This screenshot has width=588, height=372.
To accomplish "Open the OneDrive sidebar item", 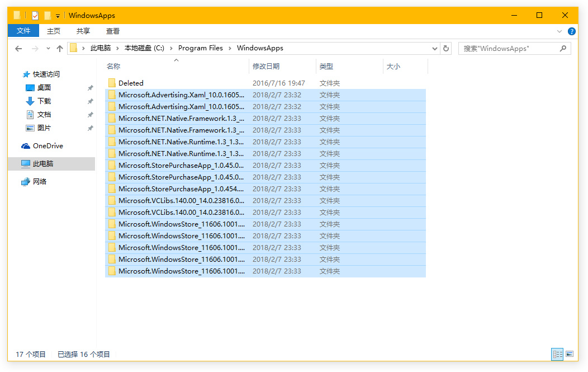I will (48, 146).
